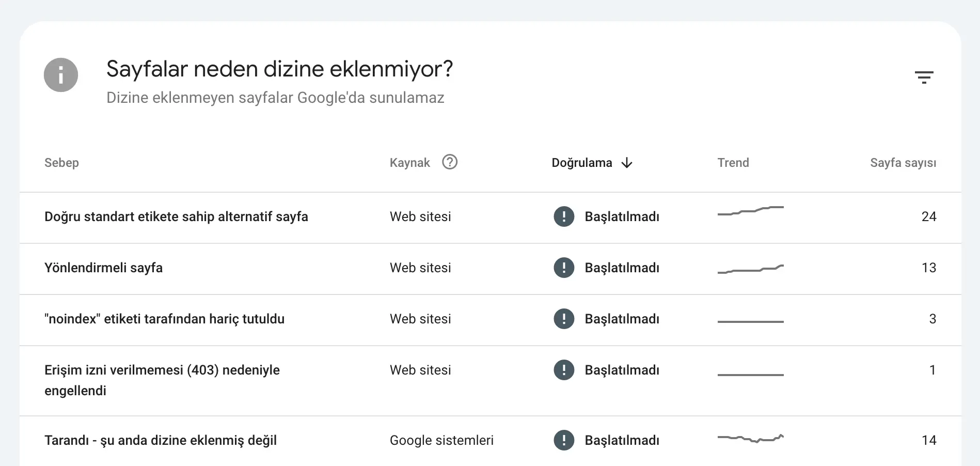
Task: Sort by the Doğrulama column header
Action: (582, 163)
